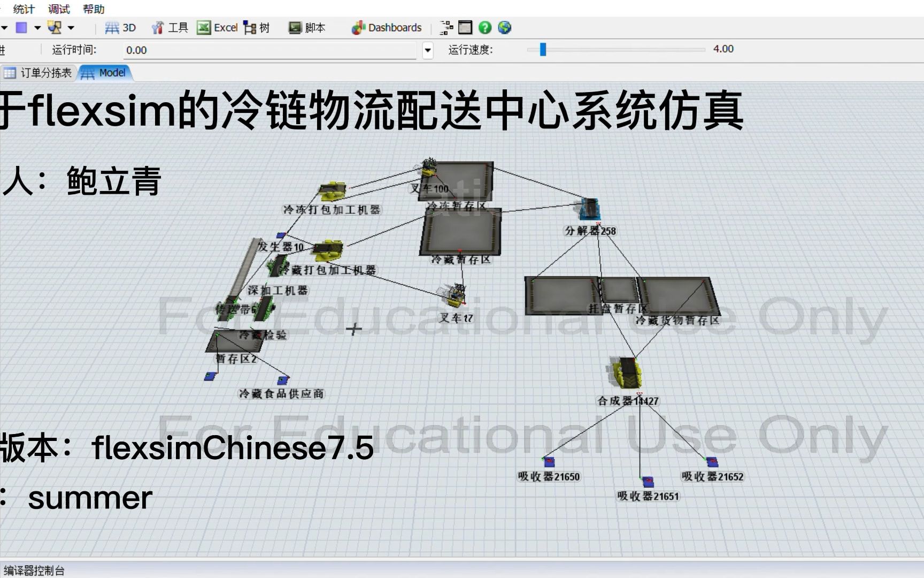
Task: Select the 暂存区2 queue
Action: pyautogui.click(x=234, y=341)
